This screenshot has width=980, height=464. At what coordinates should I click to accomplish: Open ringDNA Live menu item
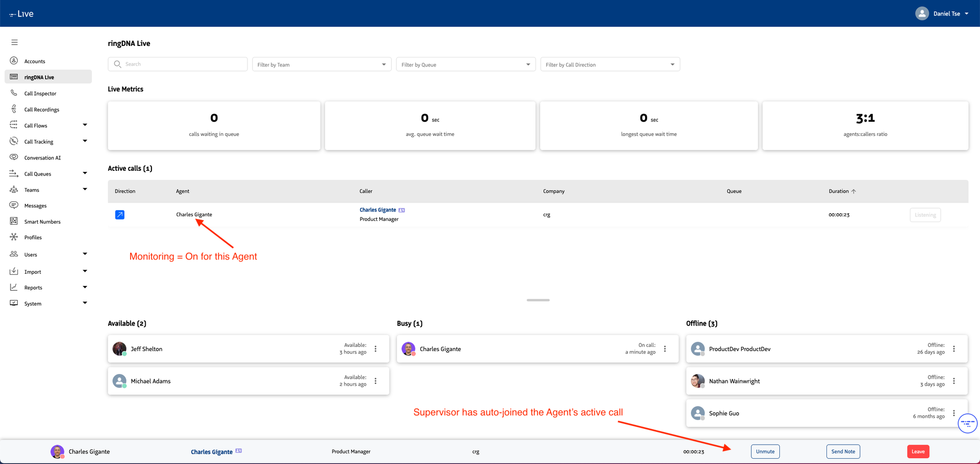[48, 77]
